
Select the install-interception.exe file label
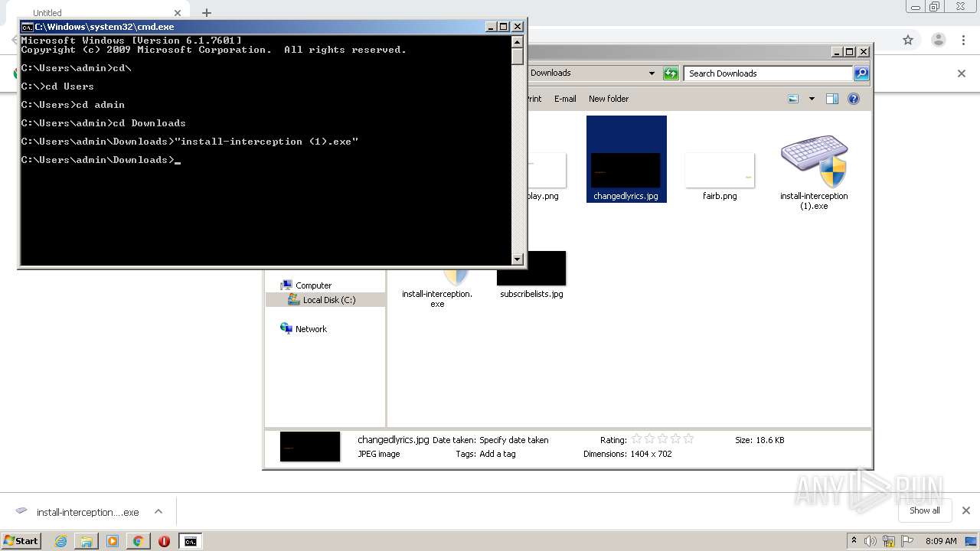(437, 298)
